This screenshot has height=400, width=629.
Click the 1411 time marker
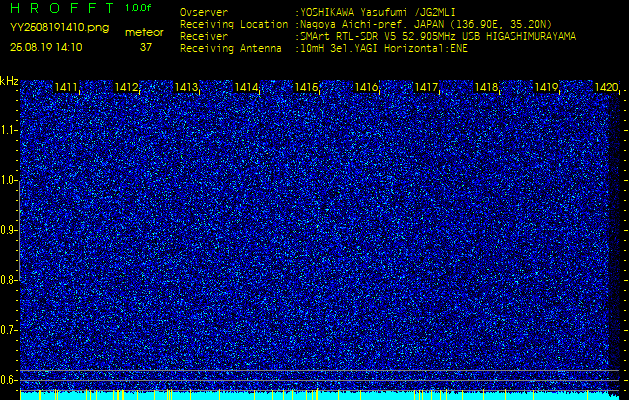click(x=66, y=87)
